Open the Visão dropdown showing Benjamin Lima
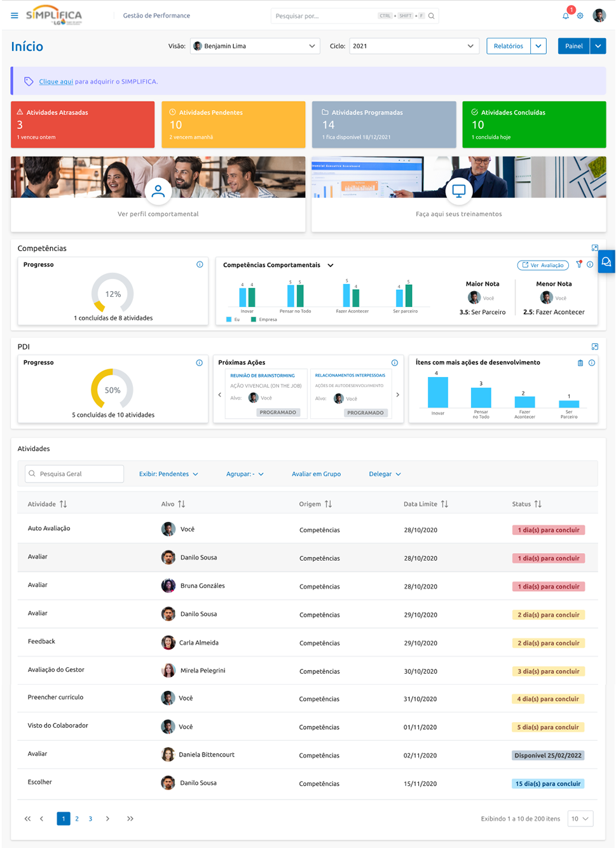 (x=254, y=46)
